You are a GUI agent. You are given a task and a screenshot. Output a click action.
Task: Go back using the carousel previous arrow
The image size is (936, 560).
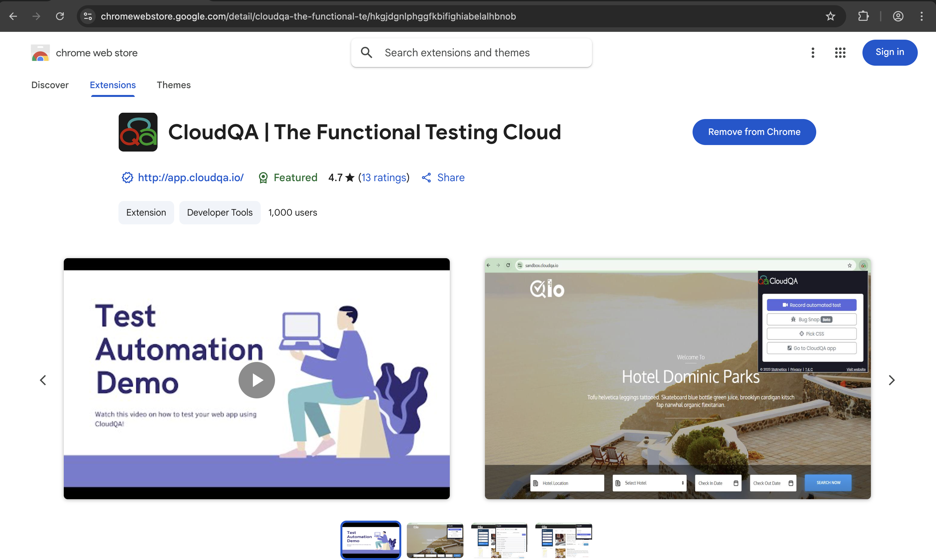point(43,380)
